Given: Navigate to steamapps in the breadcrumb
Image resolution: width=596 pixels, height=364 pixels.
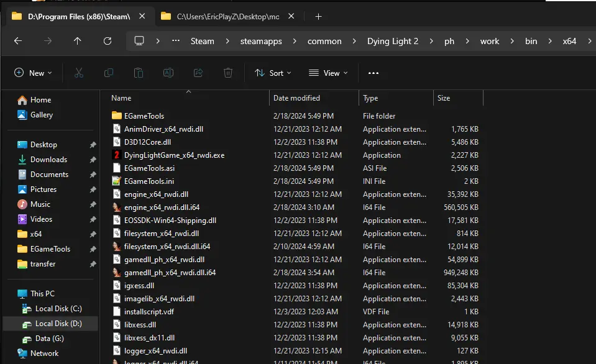Looking at the screenshot, I should pos(261,41).
